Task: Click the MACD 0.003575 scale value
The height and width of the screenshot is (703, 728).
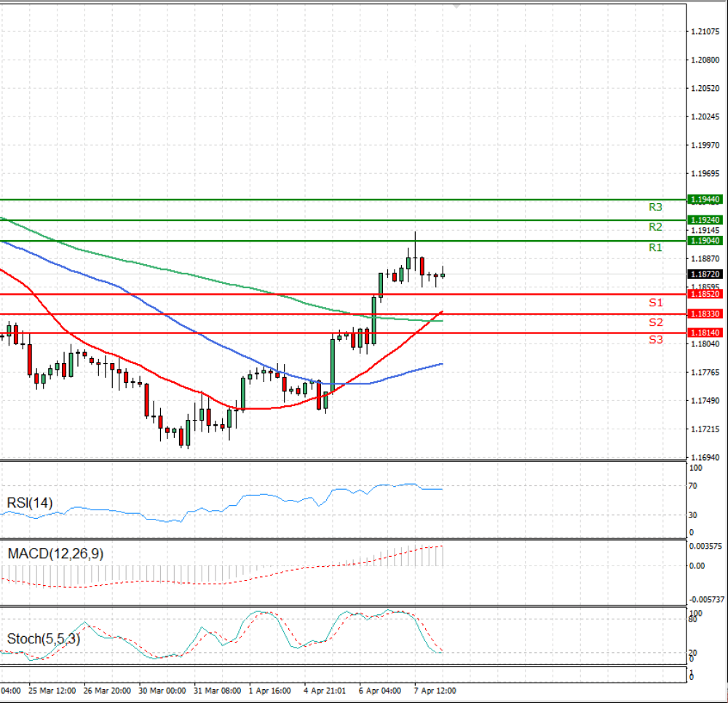Action: coord(705,546)
